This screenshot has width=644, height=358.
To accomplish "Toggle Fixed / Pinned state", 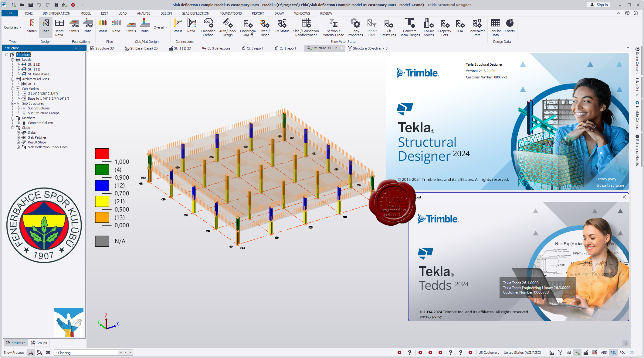I will click(264, 28).
